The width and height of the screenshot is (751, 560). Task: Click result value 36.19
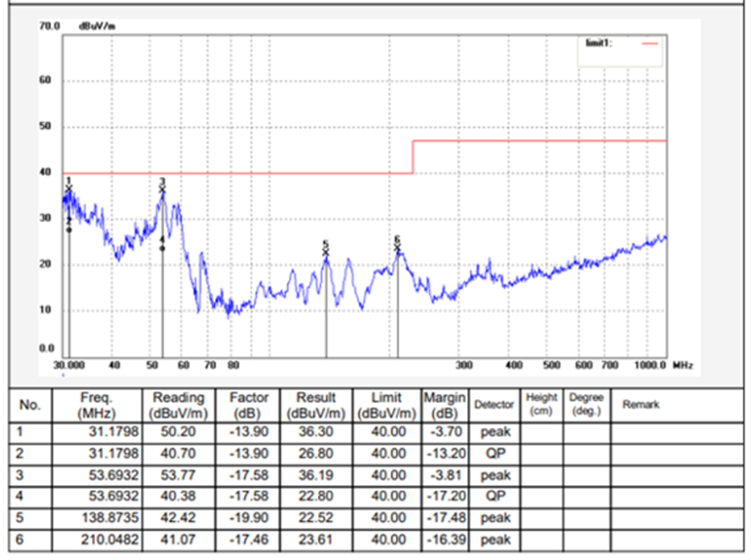(316, 476)
